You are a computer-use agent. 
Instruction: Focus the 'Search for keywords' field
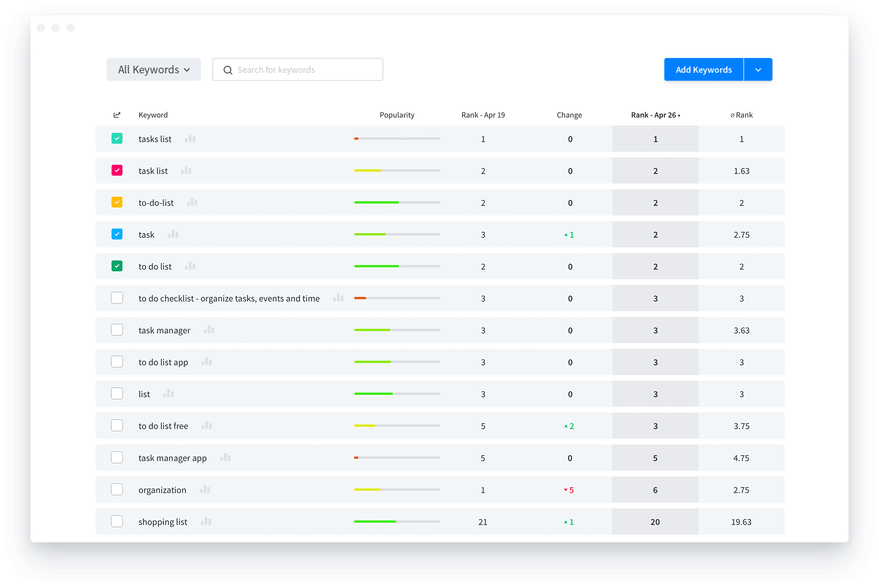pos(304,70)
